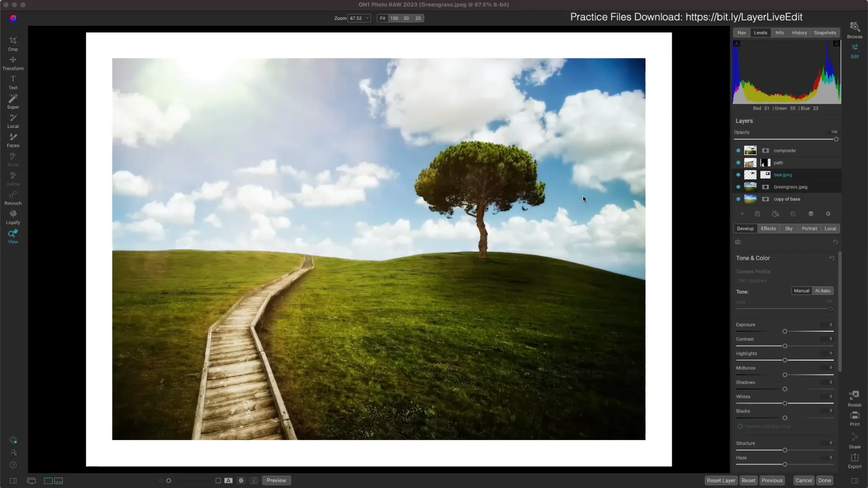Image resolution: width=868 pixels, height=488 pixels.
Task: Reset the Tone & Color pane arrow
Action: click(x=831, y=258)
